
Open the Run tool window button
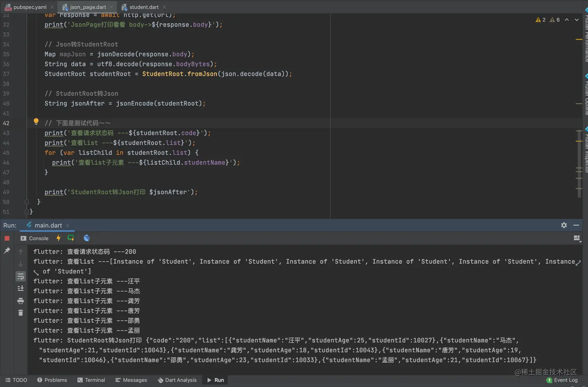[215, 380]
